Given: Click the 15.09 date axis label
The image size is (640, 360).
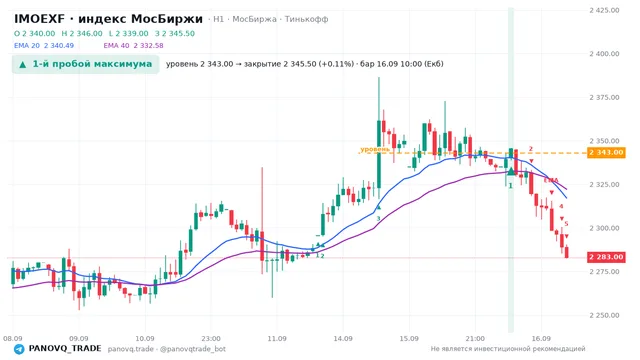Looking at the screenshot, I should 409,339.
